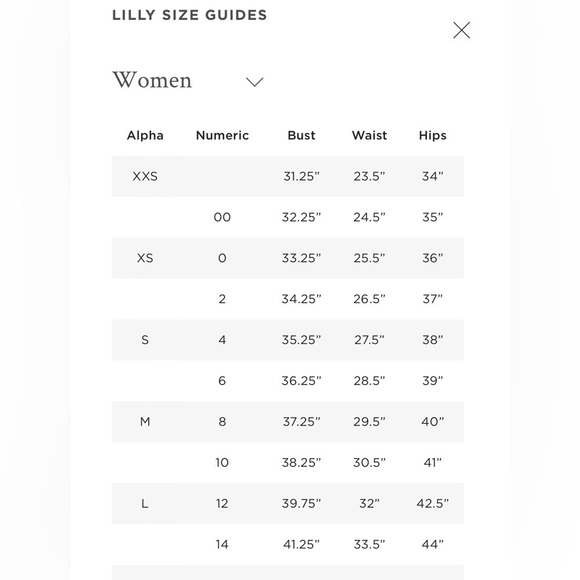Viewport: 580px width, 580px height.
Task: Click the Waist column header
Action: tap(369, 135)
